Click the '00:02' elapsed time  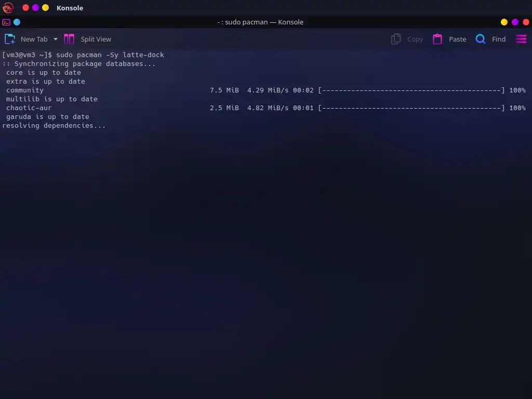[303, 90]
